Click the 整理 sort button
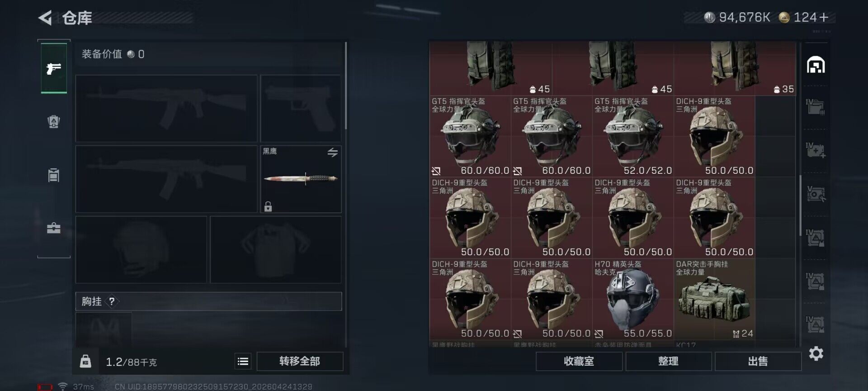Screen dimensions: 868x391 pyautogui.click(x=668, y=361)
